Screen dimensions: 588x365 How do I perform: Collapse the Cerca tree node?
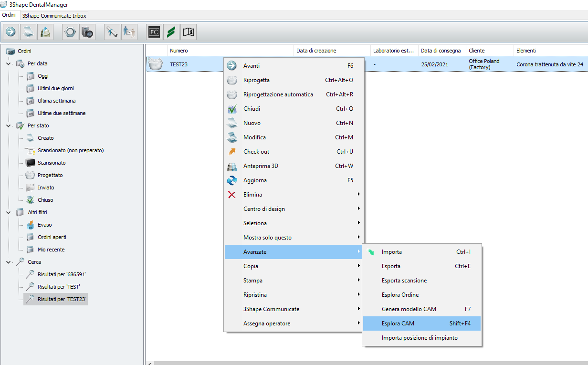[9, 262]
